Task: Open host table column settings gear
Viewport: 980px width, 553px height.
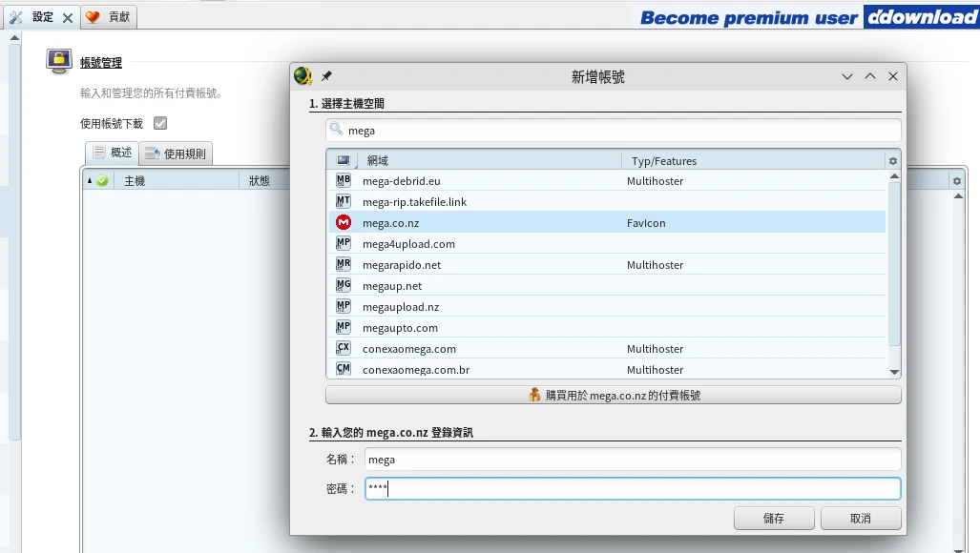Action: coord(893,161)
